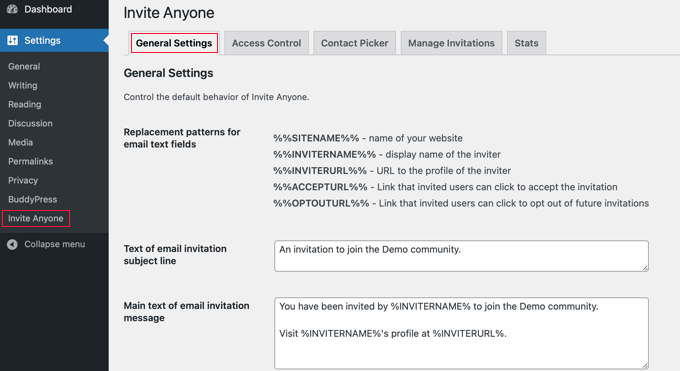Switch to the Access Control tab
This screenshot has width=680, height=371.
[x=266, y=43]
